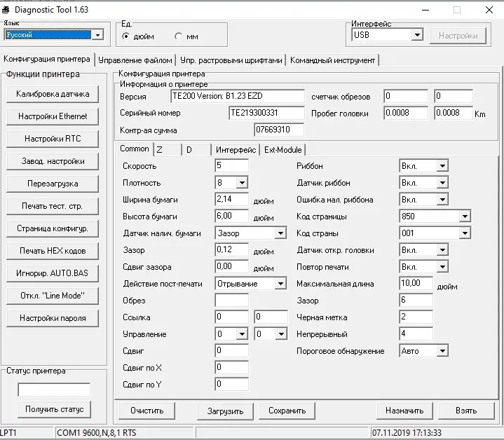
Task: Click the Ширина бумаги input field
Action: click(231, 200)
